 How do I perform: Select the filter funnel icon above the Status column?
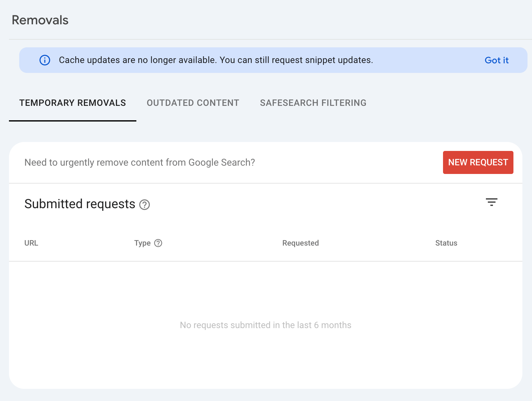[x=492, y=203]
